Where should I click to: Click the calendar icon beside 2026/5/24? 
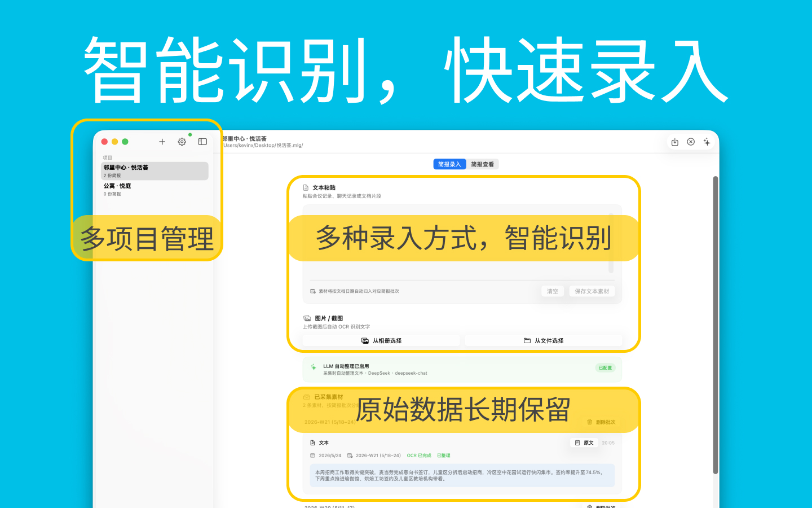312,456
